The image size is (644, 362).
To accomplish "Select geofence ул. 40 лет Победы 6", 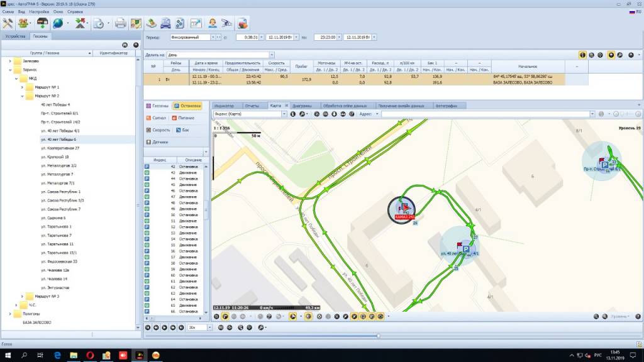I will click(x=58, y=140).
